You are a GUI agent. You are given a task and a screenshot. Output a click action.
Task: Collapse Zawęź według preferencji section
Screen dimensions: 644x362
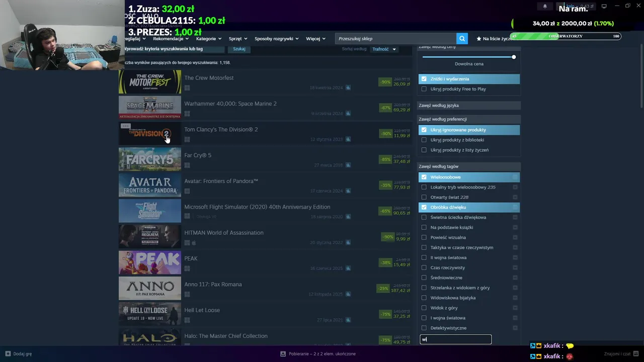pyautogui.click(x=469, y=119)
